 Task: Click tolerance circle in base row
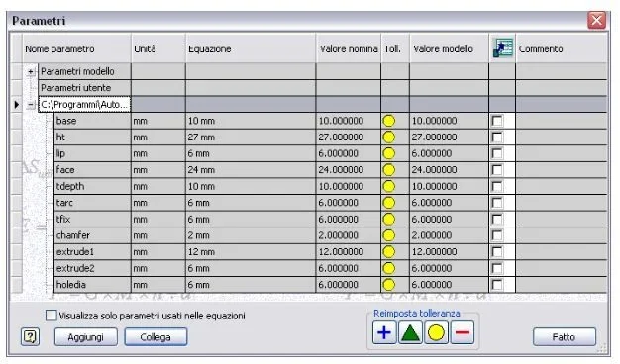pos(389,121)
